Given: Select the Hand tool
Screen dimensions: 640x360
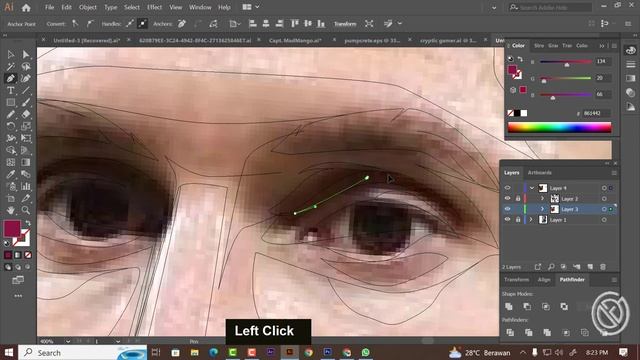Looking at the screenshot, I should click(11, 210).
